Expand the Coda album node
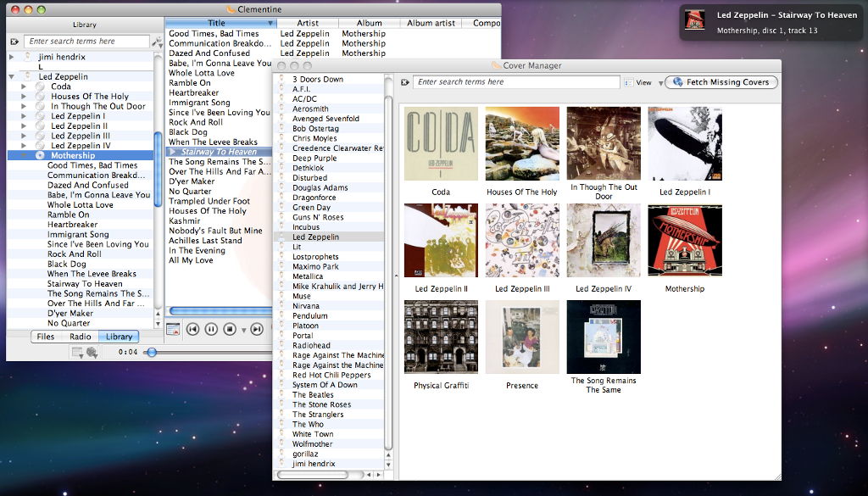The image size is (868, 496). point(23,87)
